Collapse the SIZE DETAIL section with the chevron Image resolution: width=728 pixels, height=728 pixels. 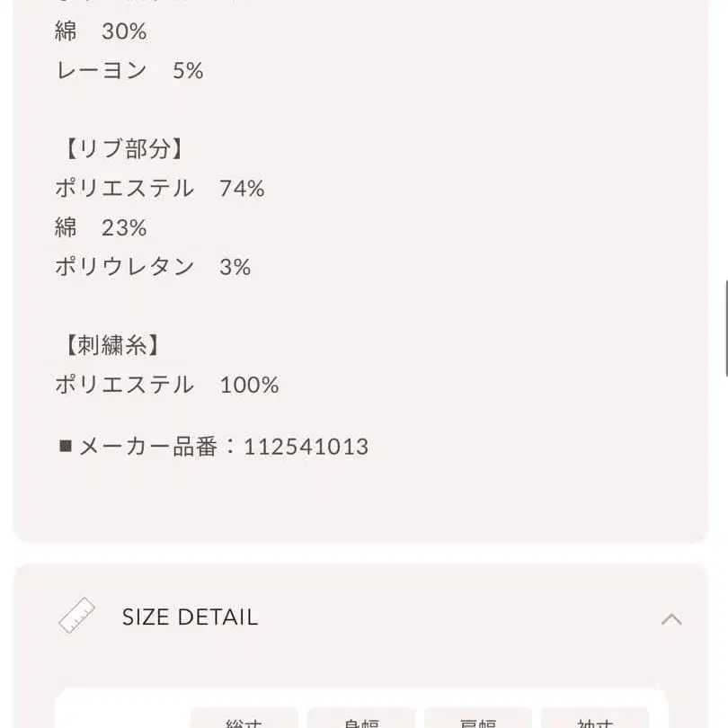(x=672, y=617)
